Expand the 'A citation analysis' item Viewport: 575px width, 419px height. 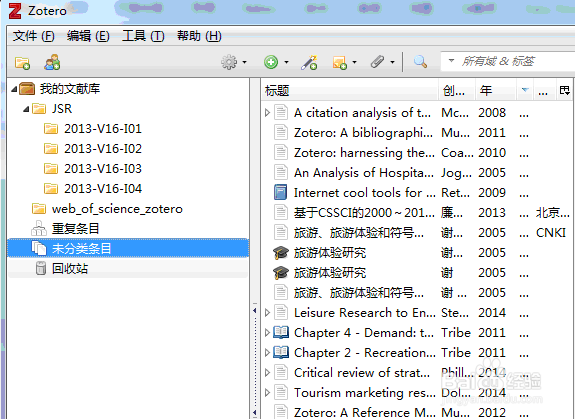[x=267, y=113]
